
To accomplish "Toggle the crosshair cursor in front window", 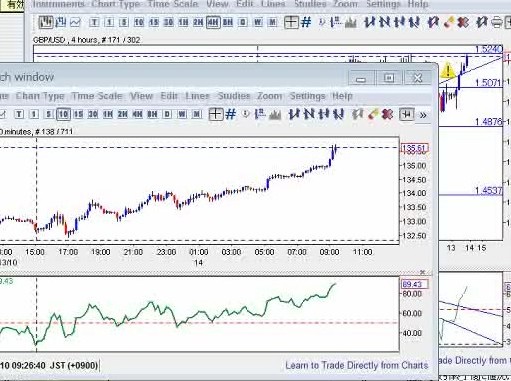I will click(215, 114).
